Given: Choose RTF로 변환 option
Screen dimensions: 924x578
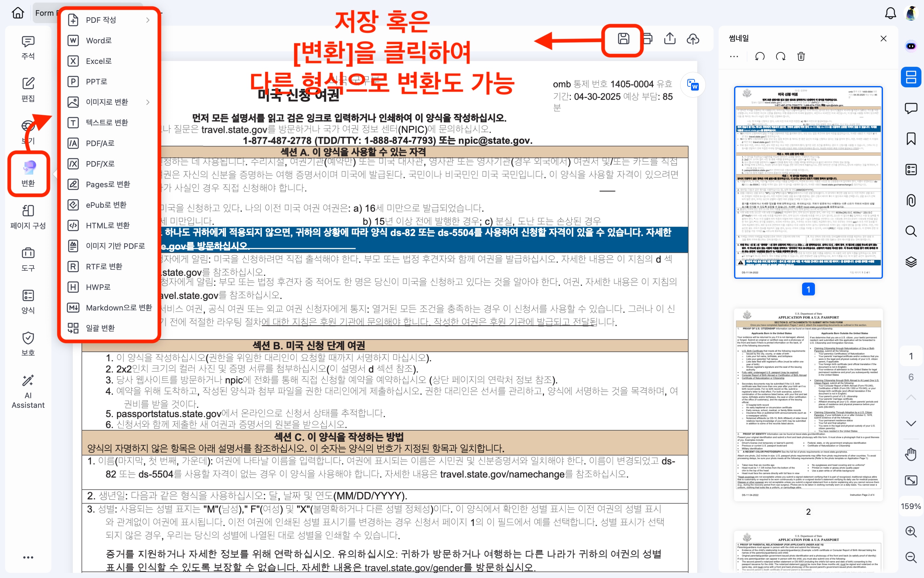Looking at the screenshot, I should pyautogui.click(x=109, y=267).
